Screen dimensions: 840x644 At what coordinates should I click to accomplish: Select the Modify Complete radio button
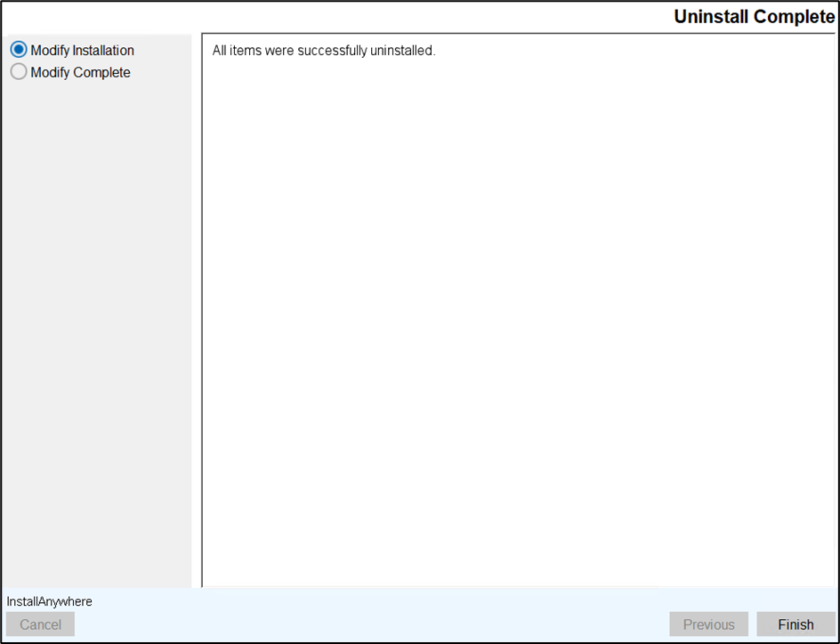coord(19,73)
